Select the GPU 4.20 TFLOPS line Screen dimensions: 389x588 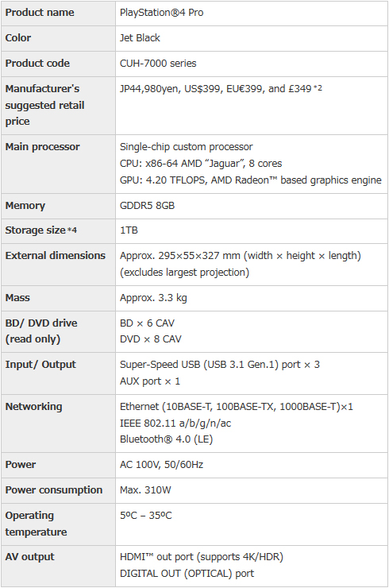(x=251, y=180)
